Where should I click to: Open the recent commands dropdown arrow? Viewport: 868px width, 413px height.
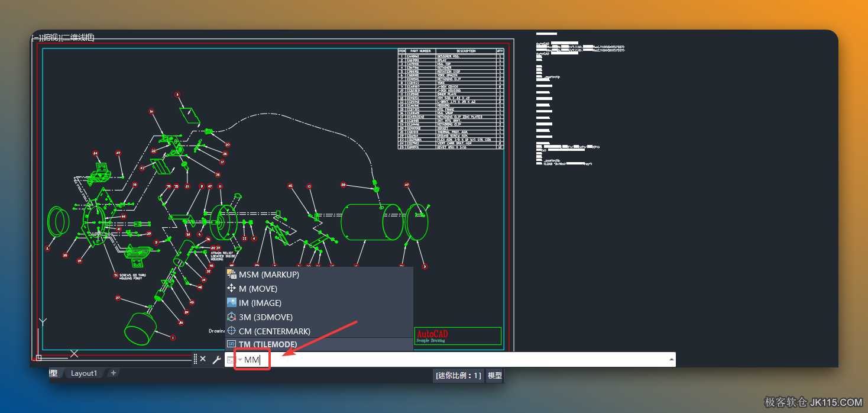click(240, 360)
